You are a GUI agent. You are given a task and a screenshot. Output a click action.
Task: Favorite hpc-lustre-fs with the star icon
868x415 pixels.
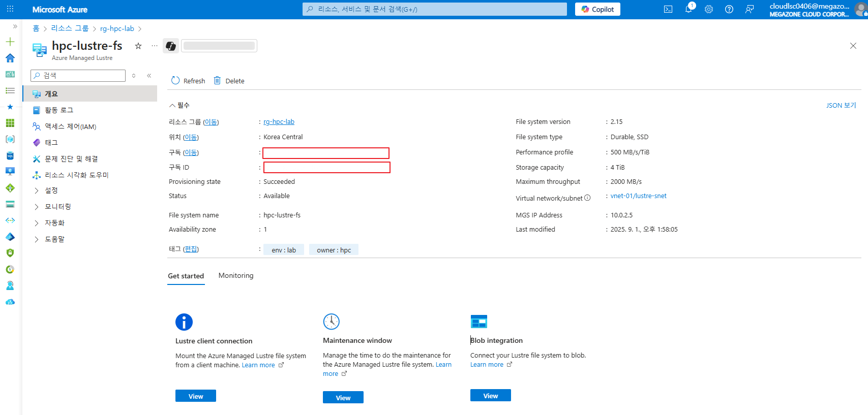[138, 46]
